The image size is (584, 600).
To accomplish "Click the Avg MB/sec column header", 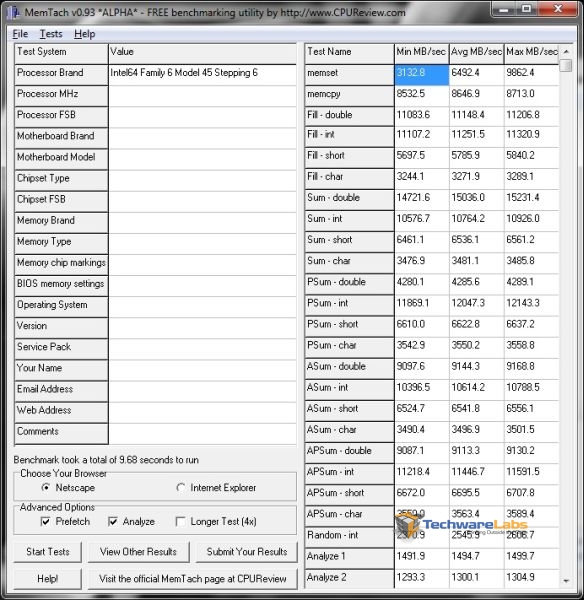I will pyautogui.click(x=476, y=54).
